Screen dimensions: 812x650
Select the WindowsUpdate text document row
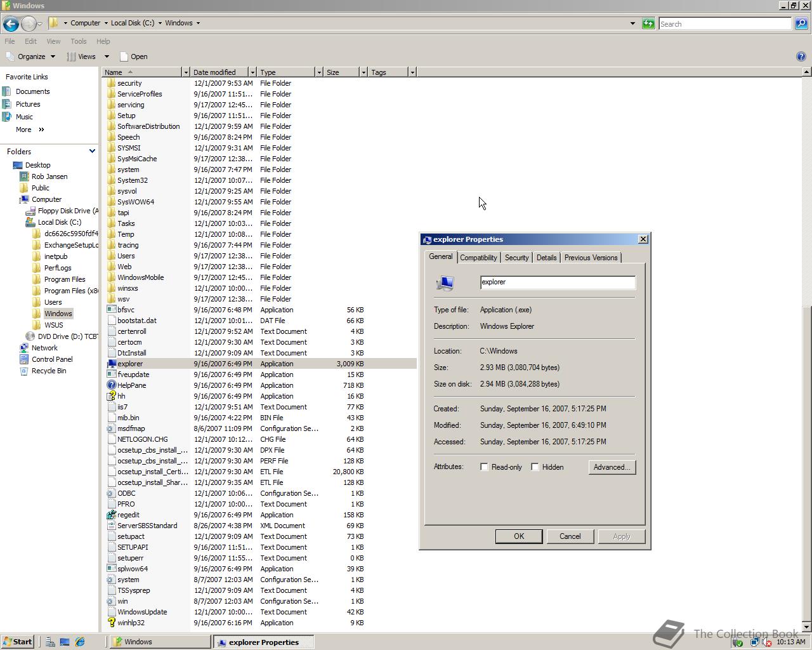(x=260, y=612)
